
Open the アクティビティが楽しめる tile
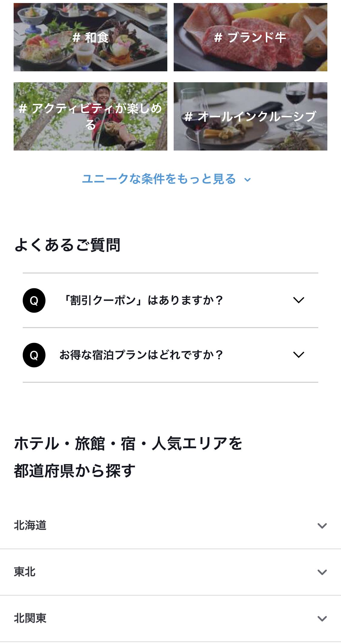pos(90,116)
